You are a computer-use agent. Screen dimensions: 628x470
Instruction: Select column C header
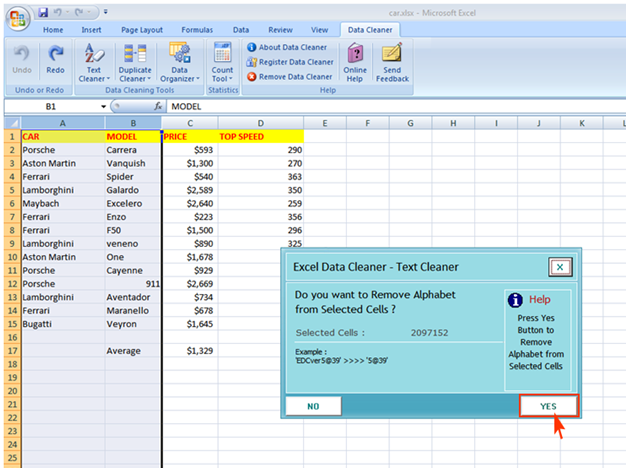click(190, 123)
